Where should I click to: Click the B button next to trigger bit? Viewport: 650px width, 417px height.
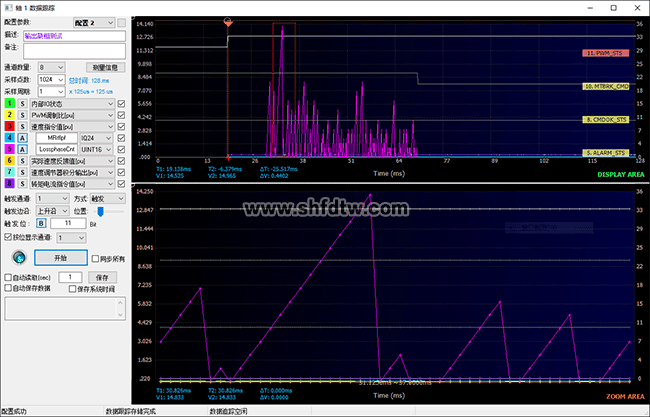tap(41, 224)
